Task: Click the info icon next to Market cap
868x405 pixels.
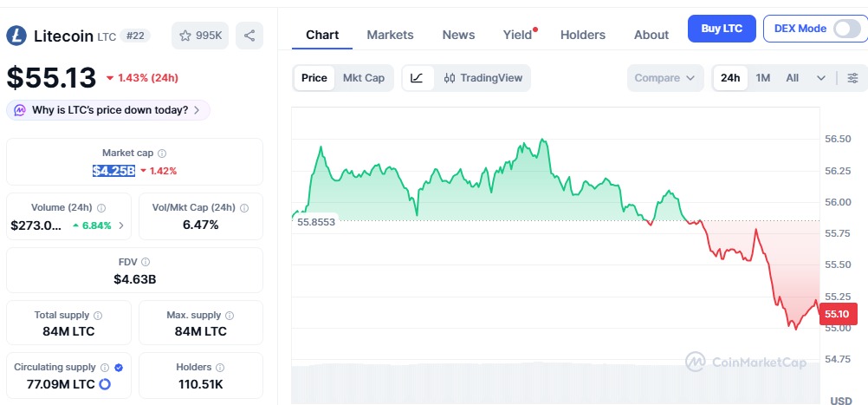Action: coord(162,154)
